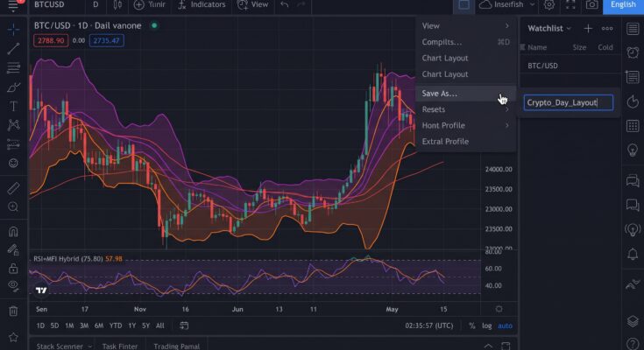Expand the View submenu
Image resolution: width=644 pixels, height=350 pixels.
pyautogui.click(x=465, y=26)
